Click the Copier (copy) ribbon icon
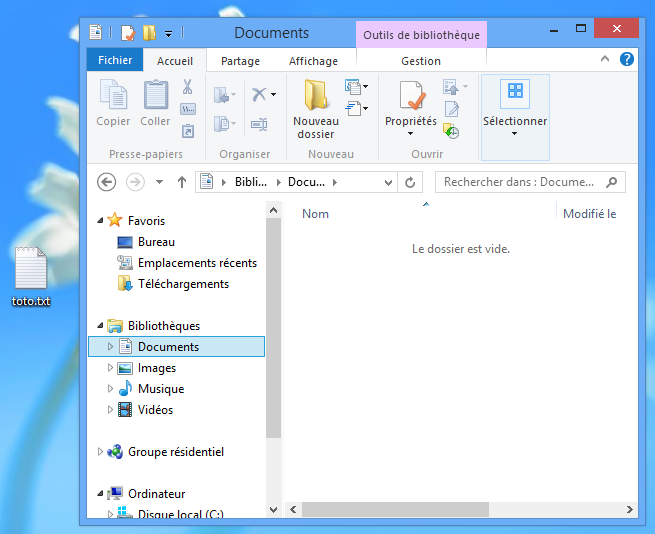This screenshot has width=655, height=534. tap(113, 94)
